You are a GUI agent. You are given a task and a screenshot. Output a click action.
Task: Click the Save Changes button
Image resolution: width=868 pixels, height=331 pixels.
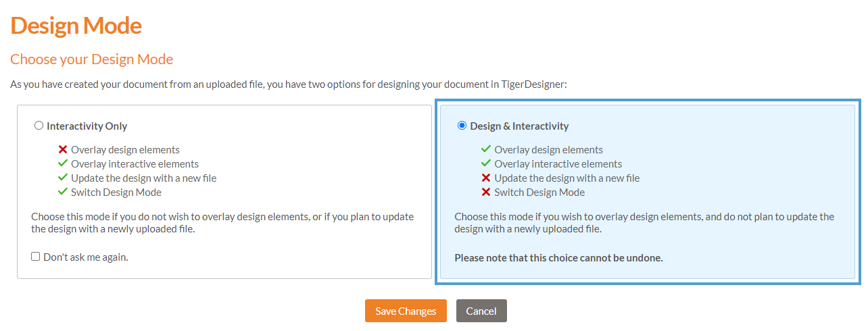(406, 311)
